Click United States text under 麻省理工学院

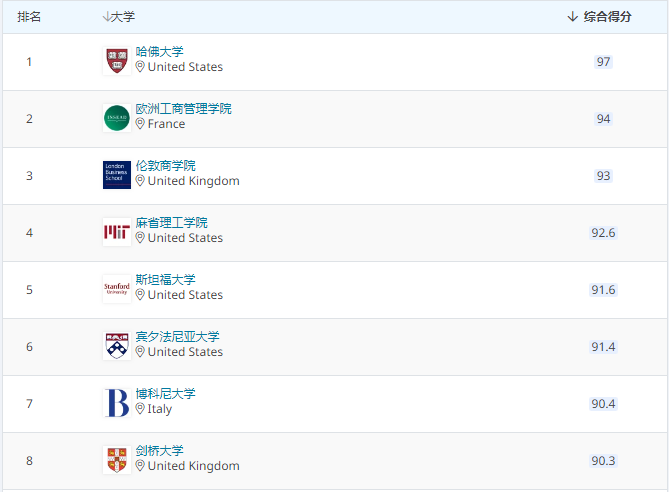click(x=185, y=238)
